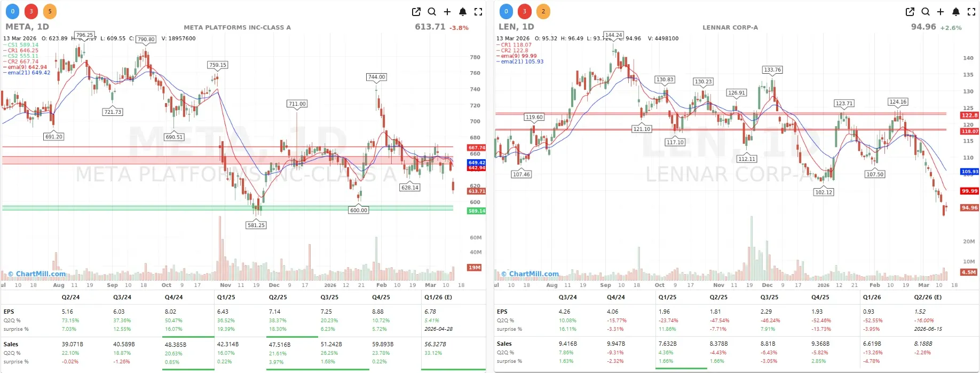This screenshot has width=980, height=373.
Task: Click the red 3 badge above LEN
Action: (x=525, y=11)
